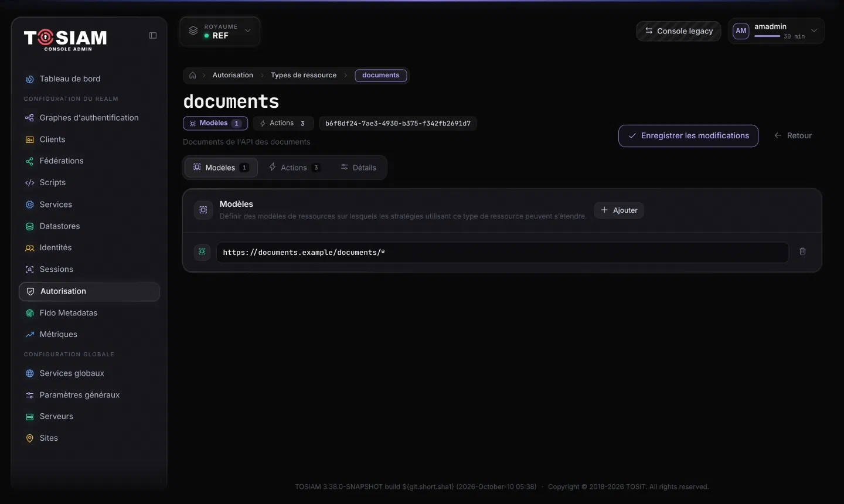The width and height of the screenshot is (844, 504).
Task: Click the Paramètres généraux sliders icon
Action: [30, 395]
